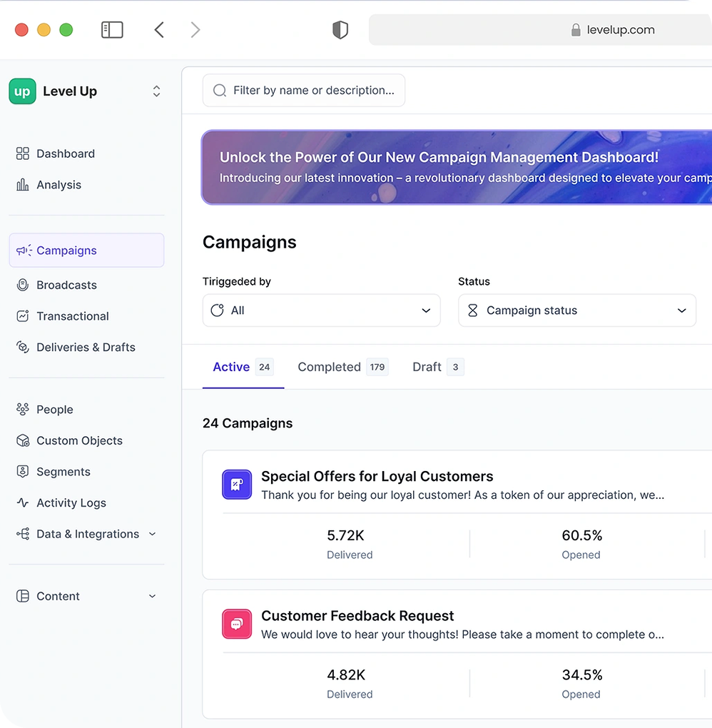Open Special Offers for Loyal Customers campaign

point(377,476)
